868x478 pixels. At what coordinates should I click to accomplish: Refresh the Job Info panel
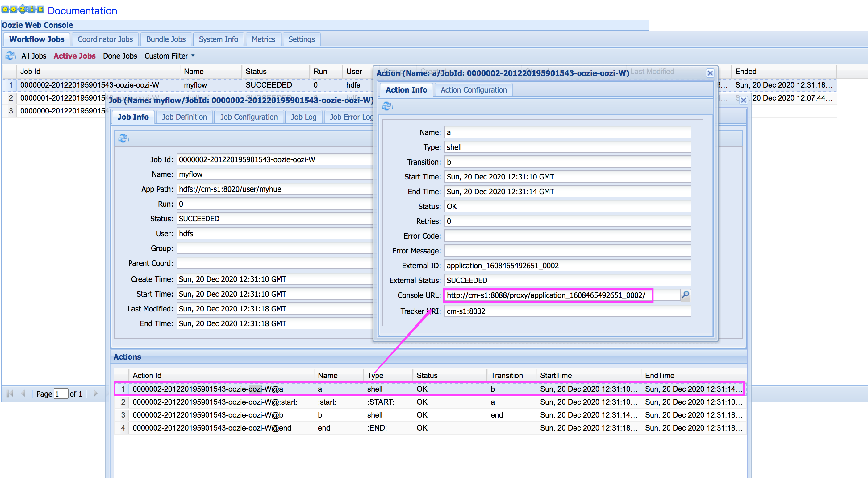pos(123,138)
